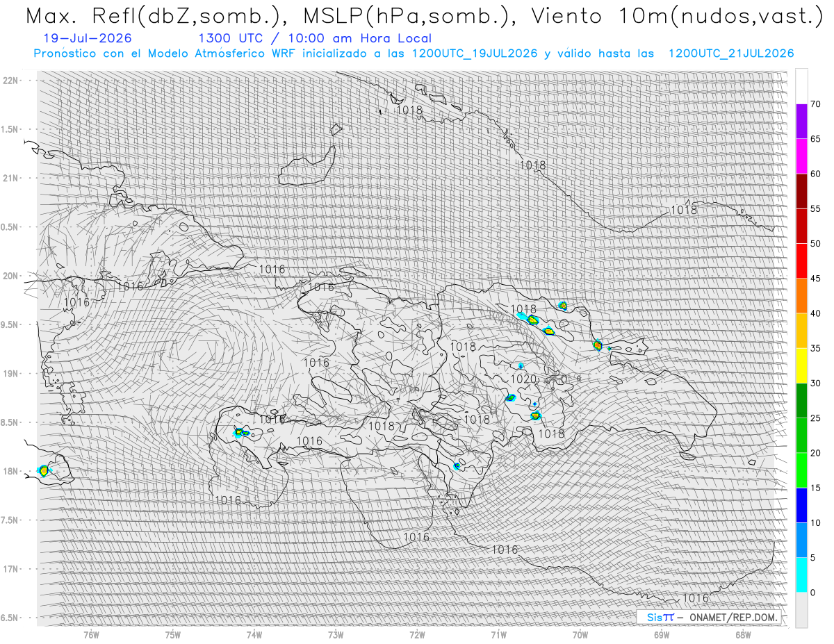Click the 19N latitude axis label
Viewport: 834px width, 644px height.
coord(11,374)
